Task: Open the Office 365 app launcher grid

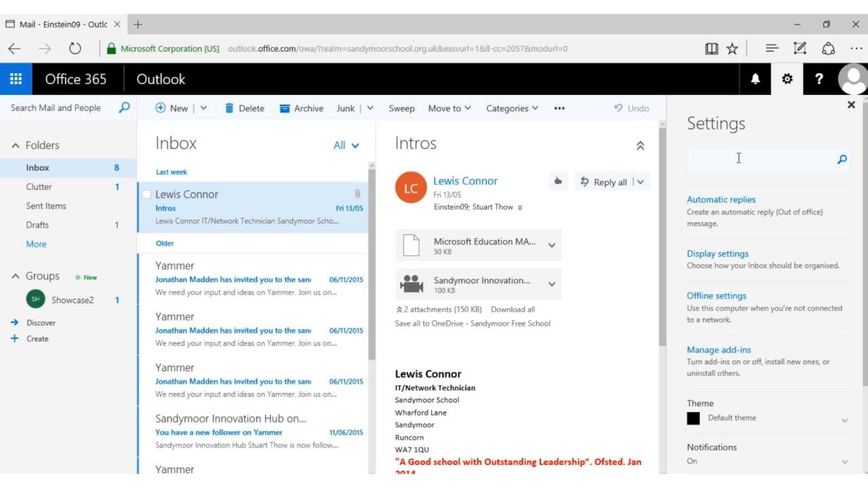Action: (16, 79)
